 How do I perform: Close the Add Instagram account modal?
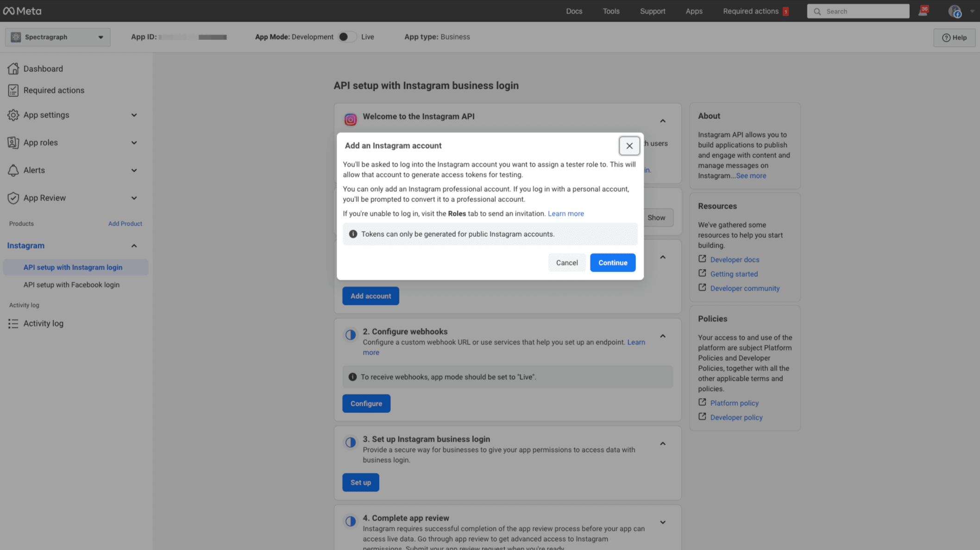coord(628,145)
